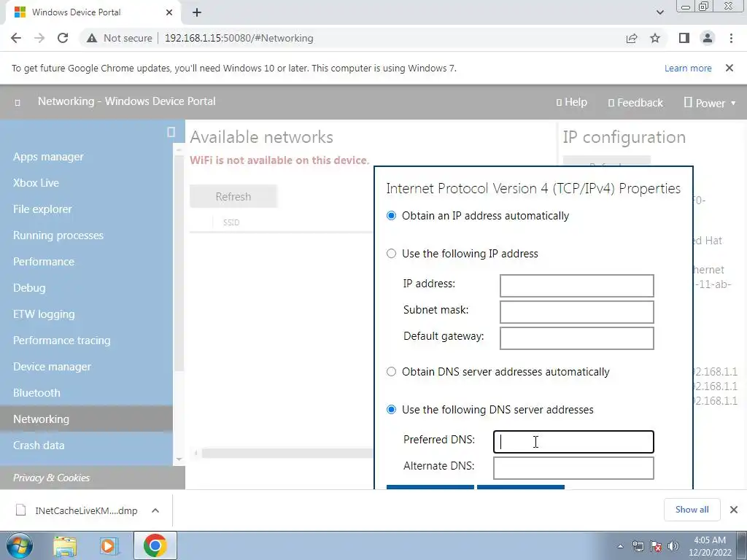
Task: Click the Not secure warning icon
Action: [x=91, y=38]
